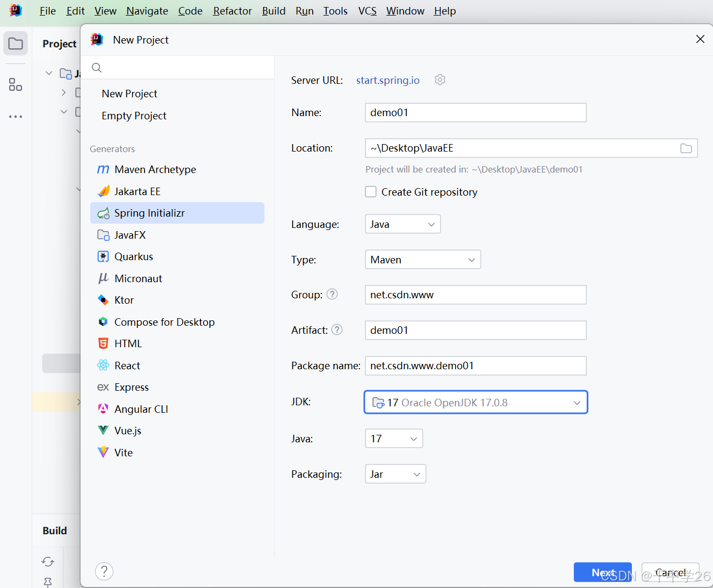
Task: Open the More tool windows ellipsis
Action: 16,117
